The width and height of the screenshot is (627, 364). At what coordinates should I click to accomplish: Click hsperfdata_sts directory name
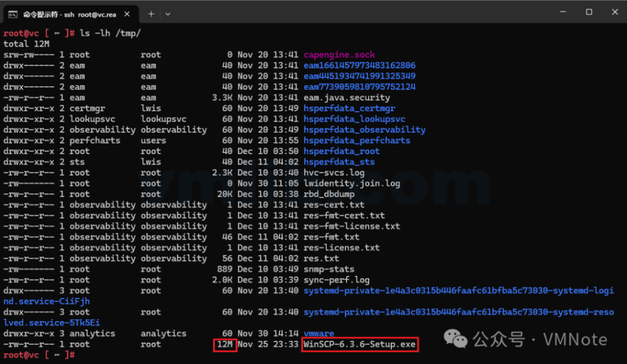tap(339, 162)
